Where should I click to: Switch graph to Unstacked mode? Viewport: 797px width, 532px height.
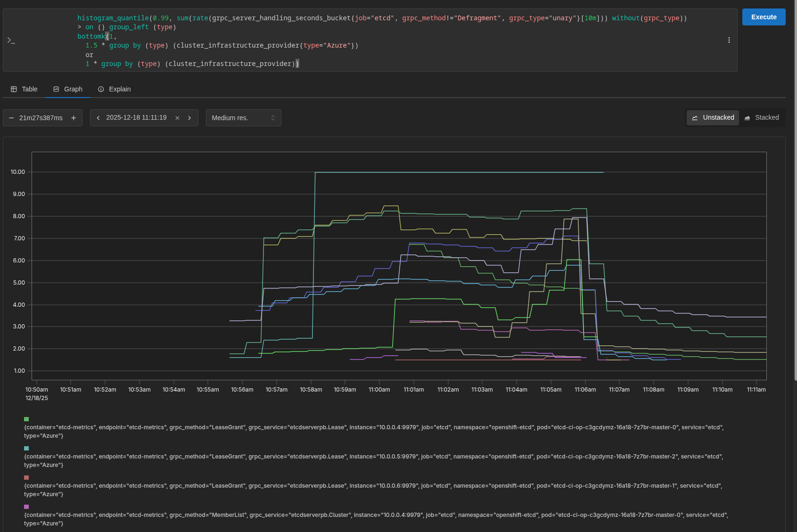click(713, 118)
